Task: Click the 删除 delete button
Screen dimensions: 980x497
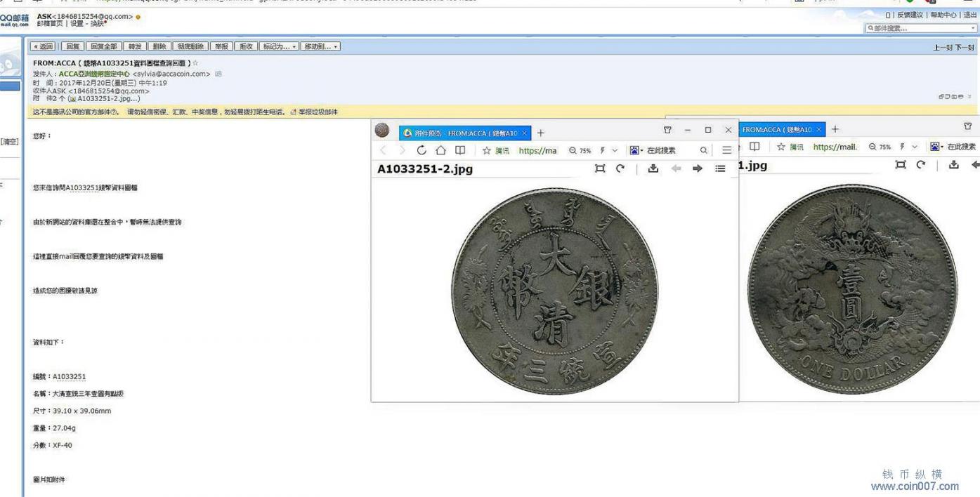Action: [x=159, y=46]
